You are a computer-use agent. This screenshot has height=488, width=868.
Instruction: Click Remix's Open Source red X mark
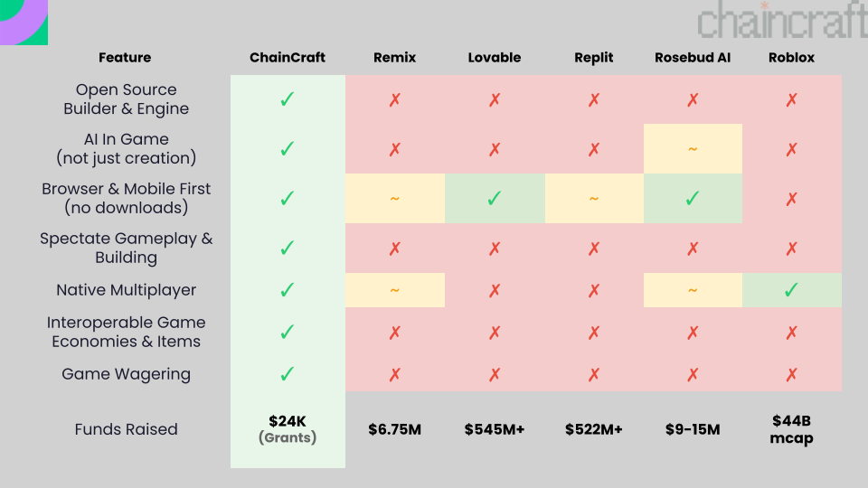point(395,99)
